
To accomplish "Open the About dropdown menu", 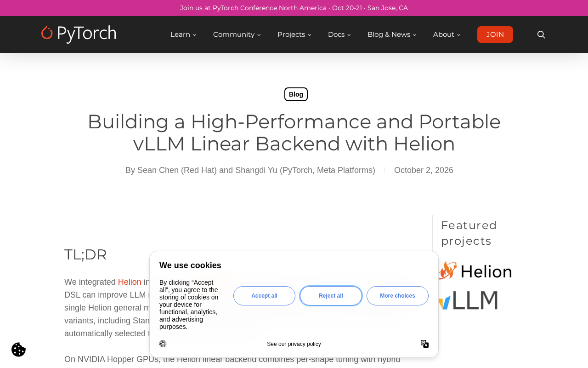I will coord(447,34).
